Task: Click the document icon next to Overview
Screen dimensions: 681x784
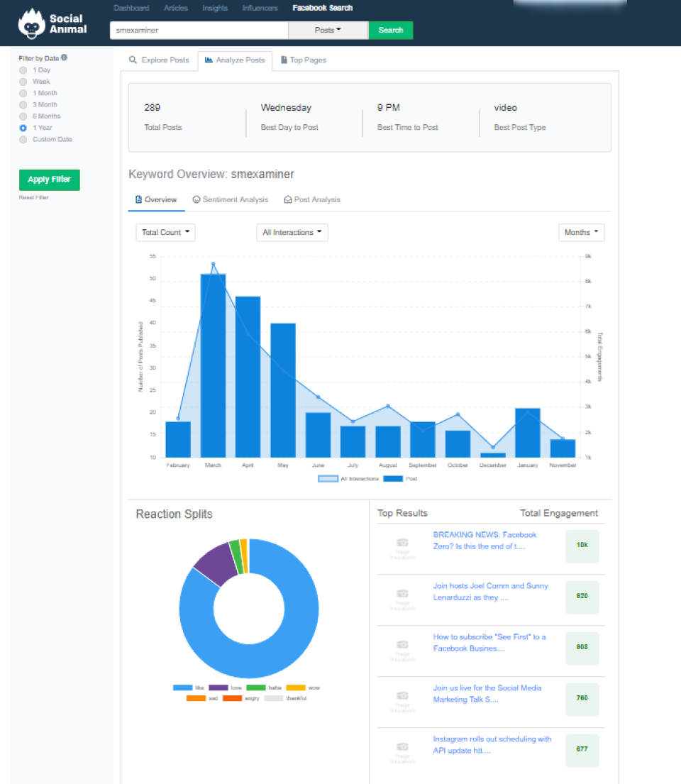Action: click(x=139, y=199)
